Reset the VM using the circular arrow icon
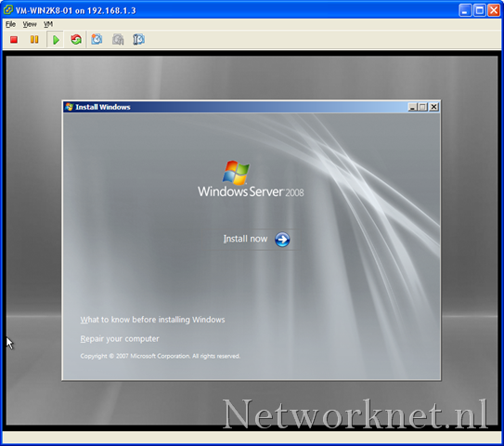This screenshot has height=446, width=504. pyautogui.click(x=76, y=40)
